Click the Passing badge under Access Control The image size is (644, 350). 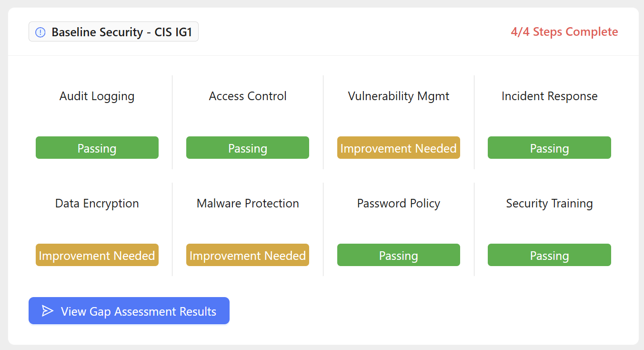(248, 148)
